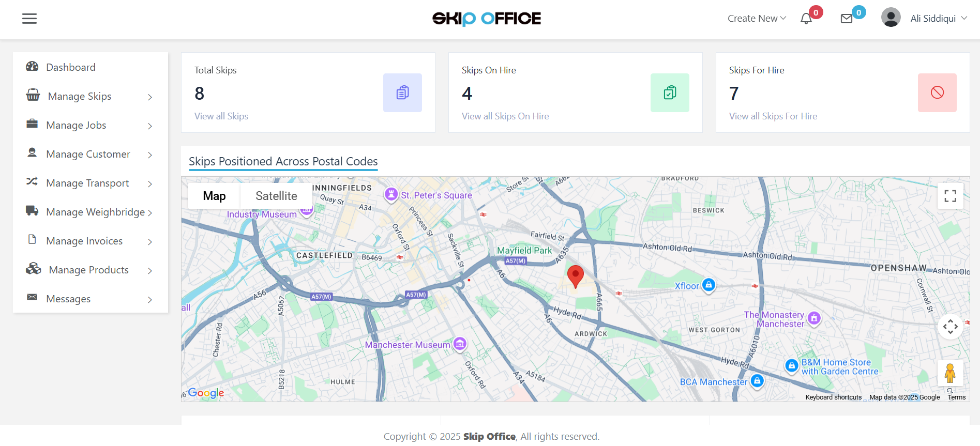This screenshot has width=980, height=446.
Task: Open the Ali Siddiqui account dropdown
Action: pos(938,19)
